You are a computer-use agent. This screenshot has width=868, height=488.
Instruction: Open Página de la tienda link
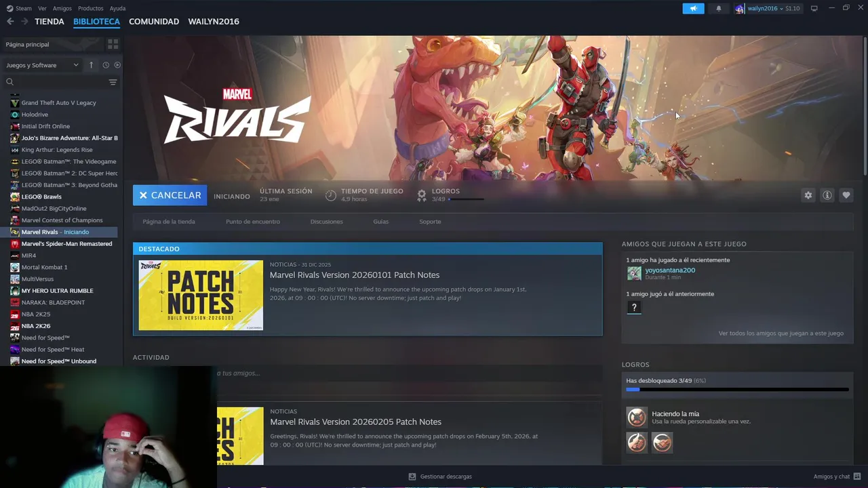coord(169,222)
